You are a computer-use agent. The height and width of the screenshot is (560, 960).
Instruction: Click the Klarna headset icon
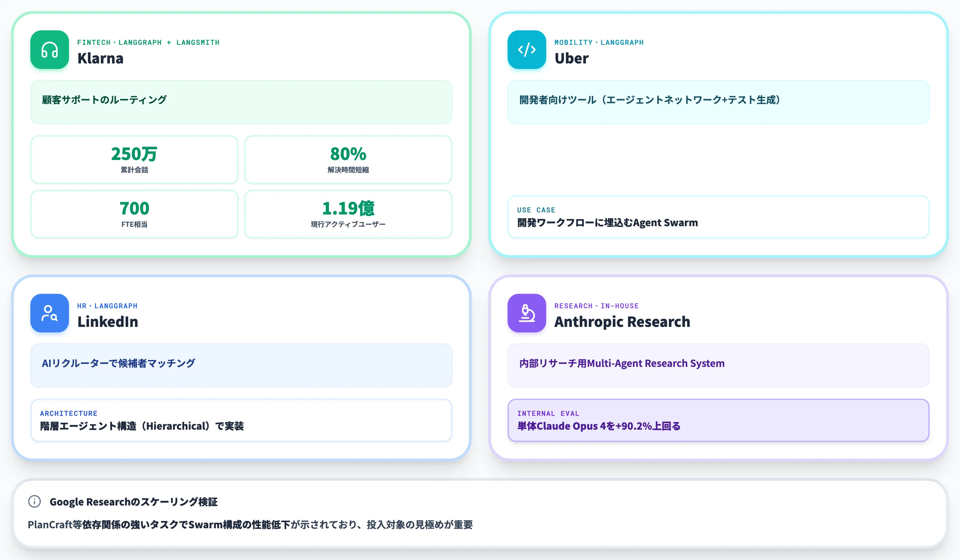click(50, 50)
